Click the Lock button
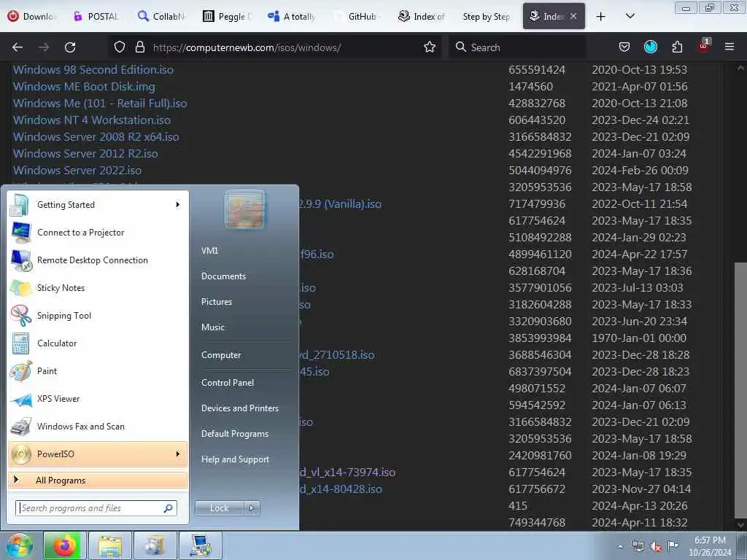The image size is (747, 560). pyautogui.click(x=220, y=508)
